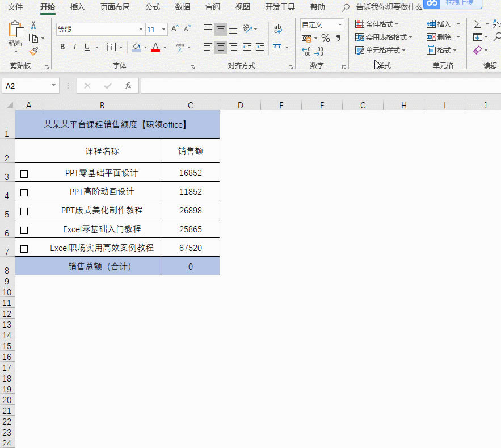Click into the formula bar
The width and height of the screenshot is (501, 448).
pos(321,86)
